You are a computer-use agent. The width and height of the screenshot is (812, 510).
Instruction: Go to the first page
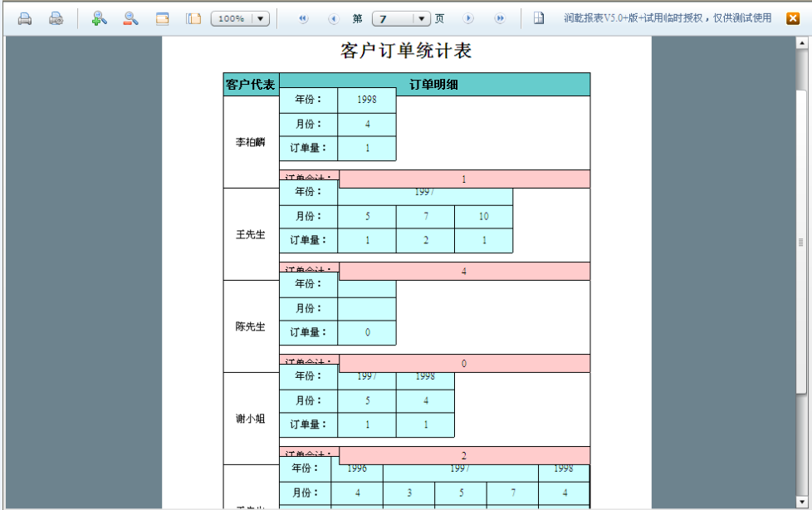(x=303, y=18)
